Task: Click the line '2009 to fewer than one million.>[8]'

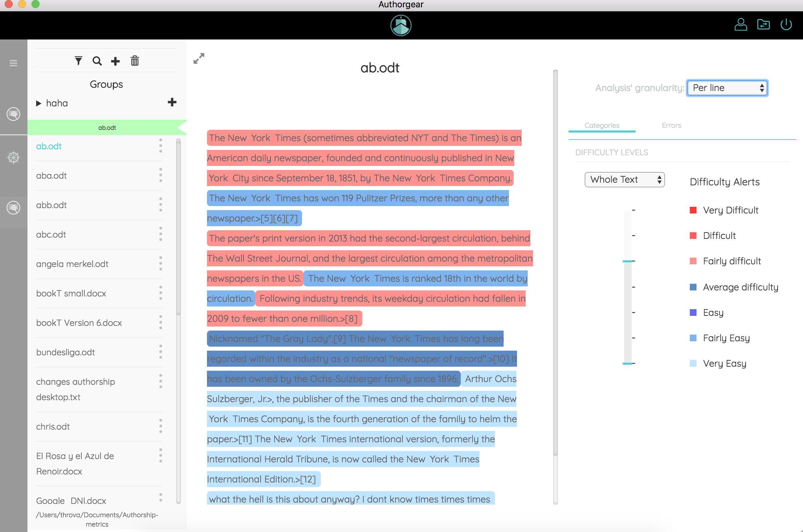Action: tap(284, 319)
